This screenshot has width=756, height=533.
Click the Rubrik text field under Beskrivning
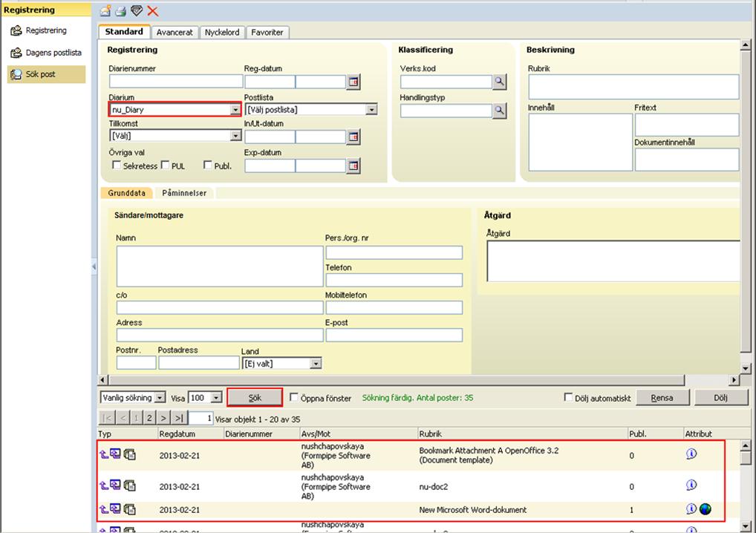(x=633, y=87)
